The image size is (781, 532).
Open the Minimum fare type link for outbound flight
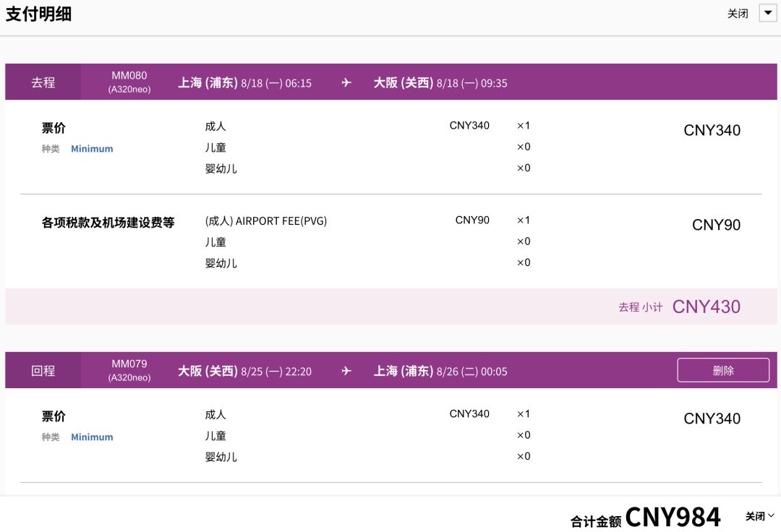[x=92, y=148]
